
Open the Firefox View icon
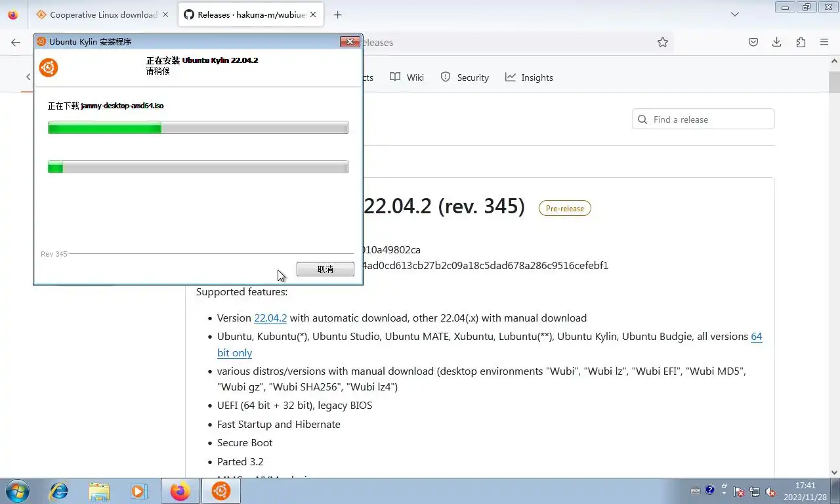[x=13, y=14]
